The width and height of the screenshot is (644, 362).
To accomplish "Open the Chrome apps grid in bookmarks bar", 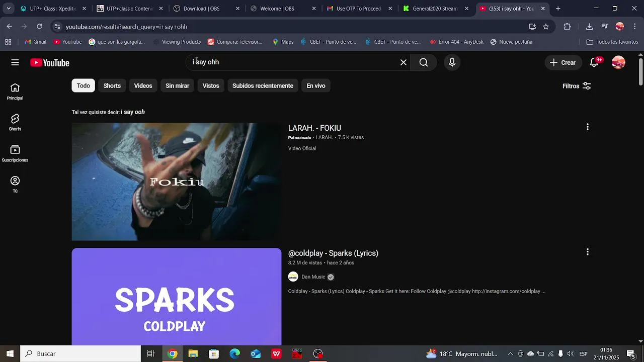I will click(x=8, y=42).
